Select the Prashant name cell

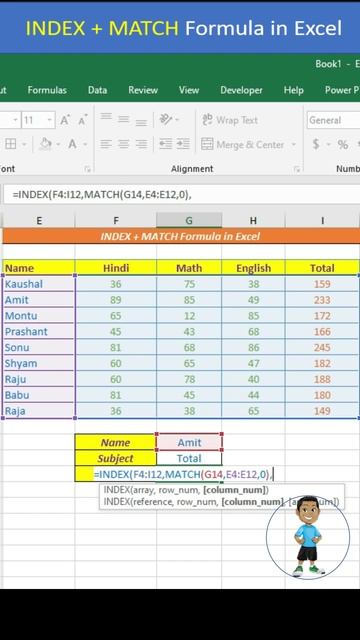[x=39, y=331]
